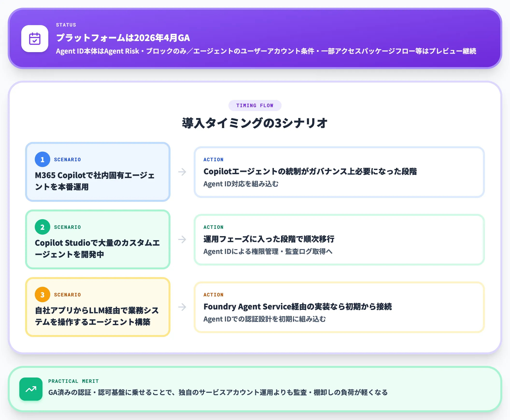Click action title Copilotエージェントの統制がガバナンス上必要になった段階
The image size is (510, 420).
[310, 171]
